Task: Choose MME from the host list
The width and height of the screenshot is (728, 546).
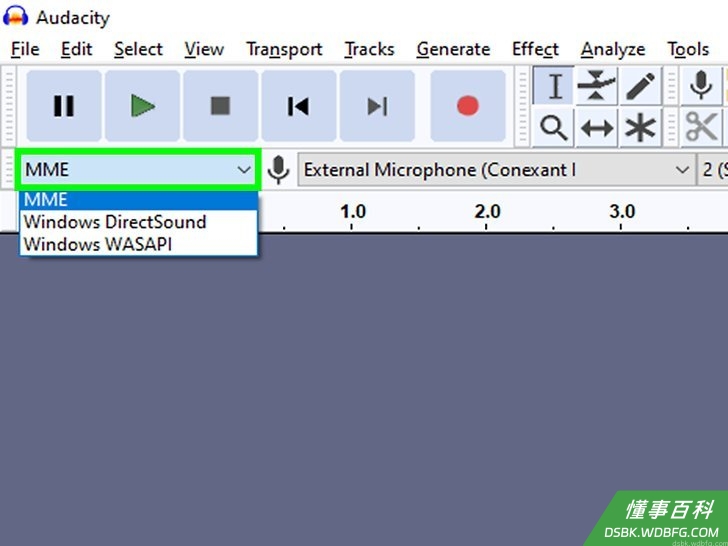Action: (x=138, y=200)
